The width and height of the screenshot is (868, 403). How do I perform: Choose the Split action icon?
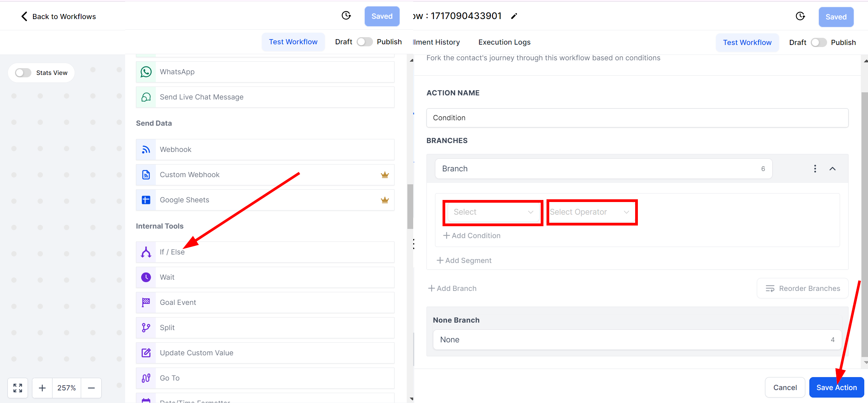tap(146, 328)
